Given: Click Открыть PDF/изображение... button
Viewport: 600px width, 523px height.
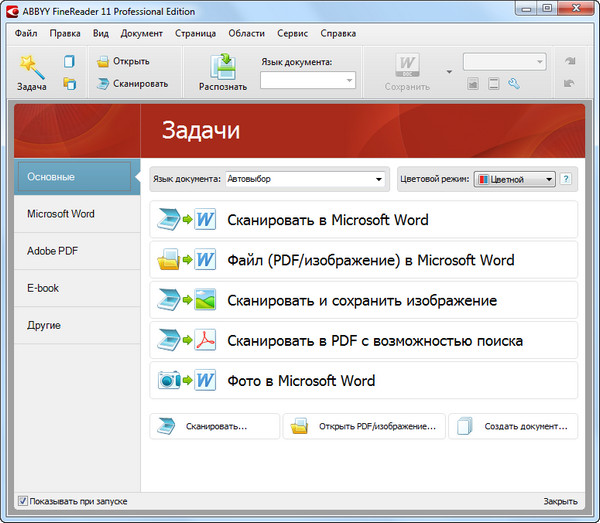Looking at the screenshot, I should pyautogui.click(x=364, y=427).
